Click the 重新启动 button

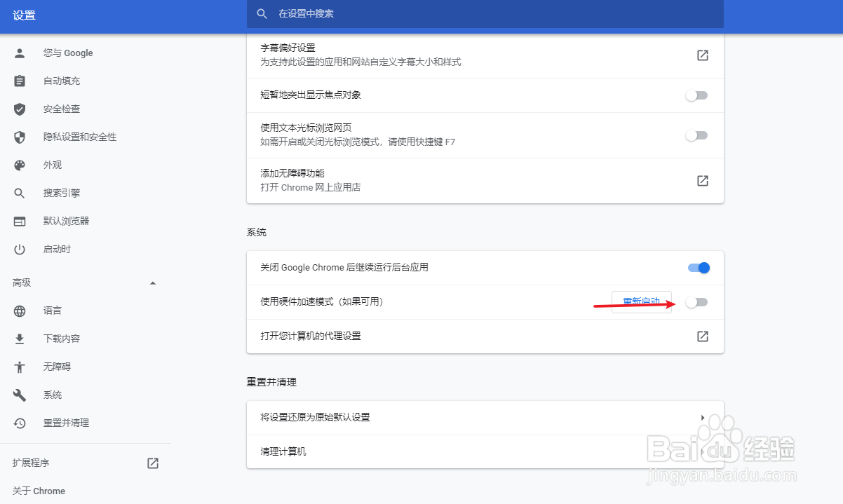tap(642, 301)
